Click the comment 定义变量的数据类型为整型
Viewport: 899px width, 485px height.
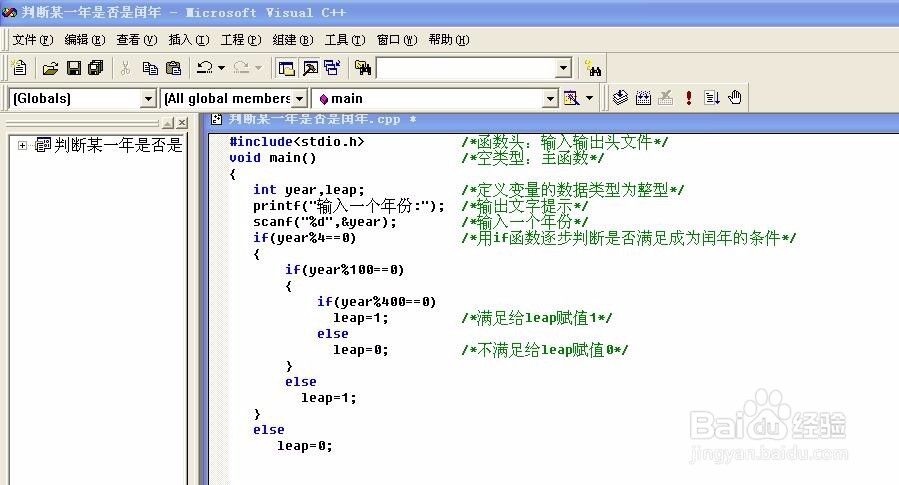pos(572,190)
